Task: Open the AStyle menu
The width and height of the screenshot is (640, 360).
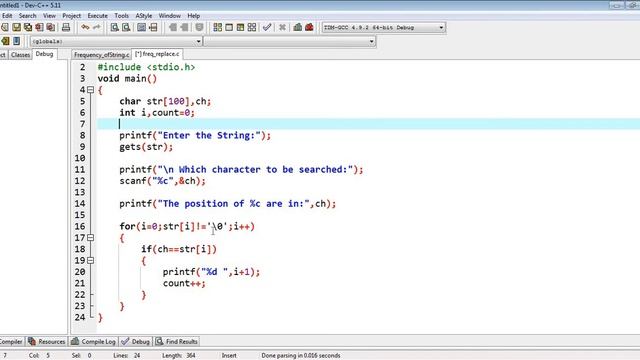Action: click(x=144, y=16)
